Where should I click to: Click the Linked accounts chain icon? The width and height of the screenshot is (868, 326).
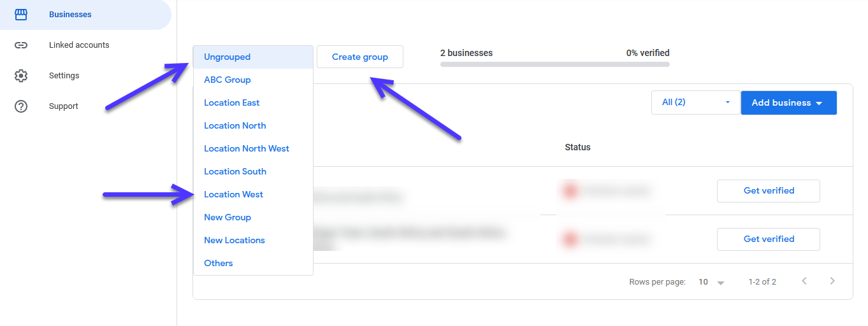coord(21,45)
